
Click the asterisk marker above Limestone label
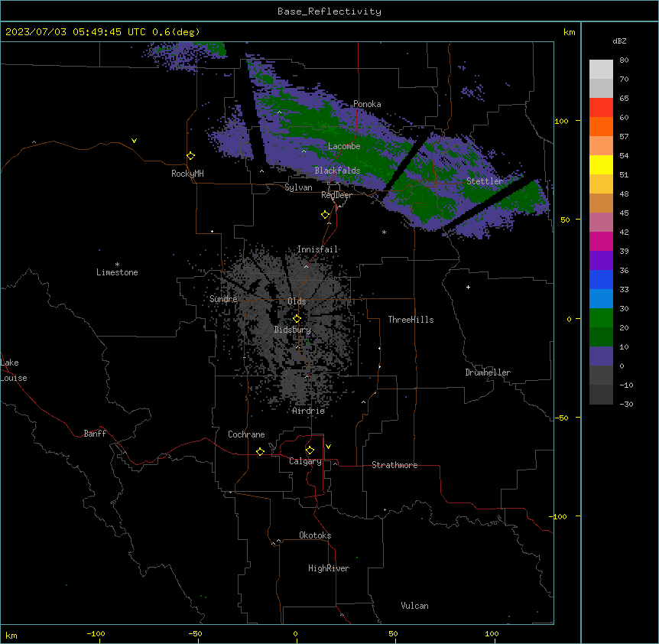(117, 265)
